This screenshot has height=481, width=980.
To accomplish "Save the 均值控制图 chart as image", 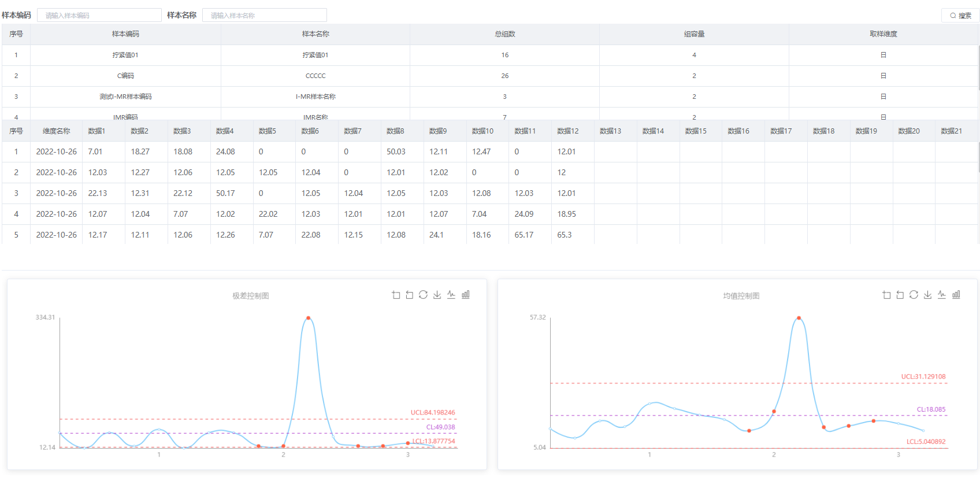I will [x=928, y=295].
